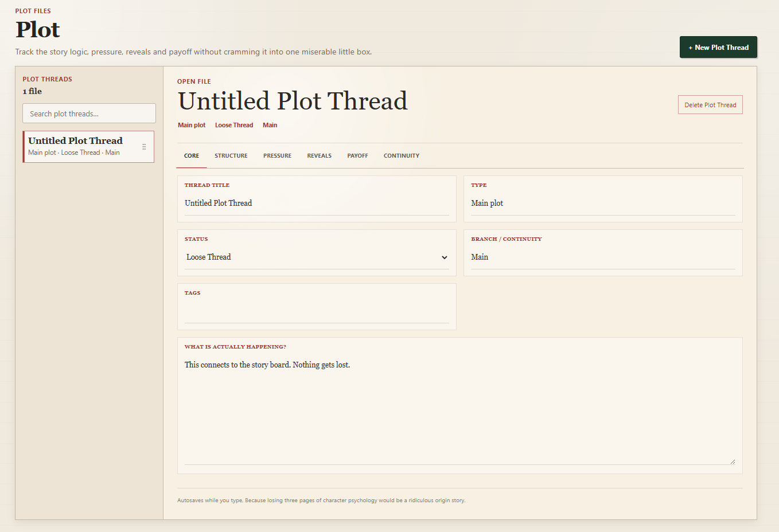Open the Status dropdown chevron
This screenshot has height=532, width=779.
tap(445, 257)
